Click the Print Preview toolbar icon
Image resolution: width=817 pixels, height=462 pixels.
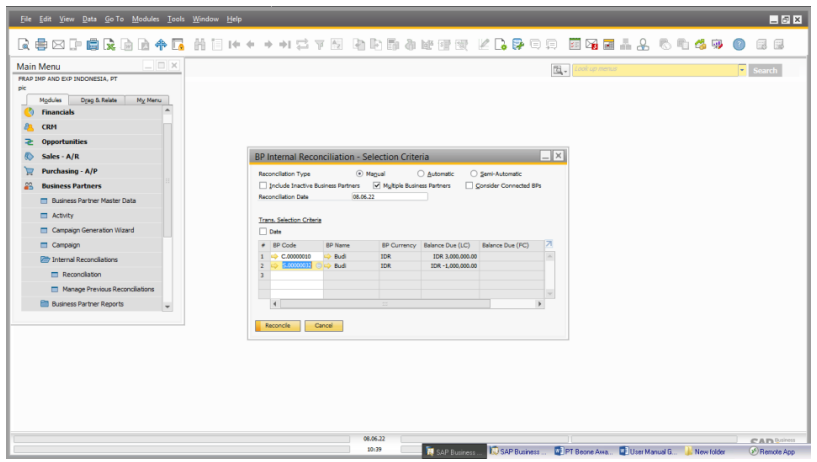pyautogui.click(x=23, y=44)
